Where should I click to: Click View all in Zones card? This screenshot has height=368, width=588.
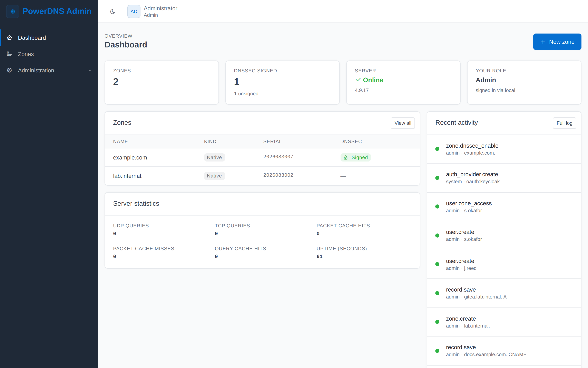(403, 123)
